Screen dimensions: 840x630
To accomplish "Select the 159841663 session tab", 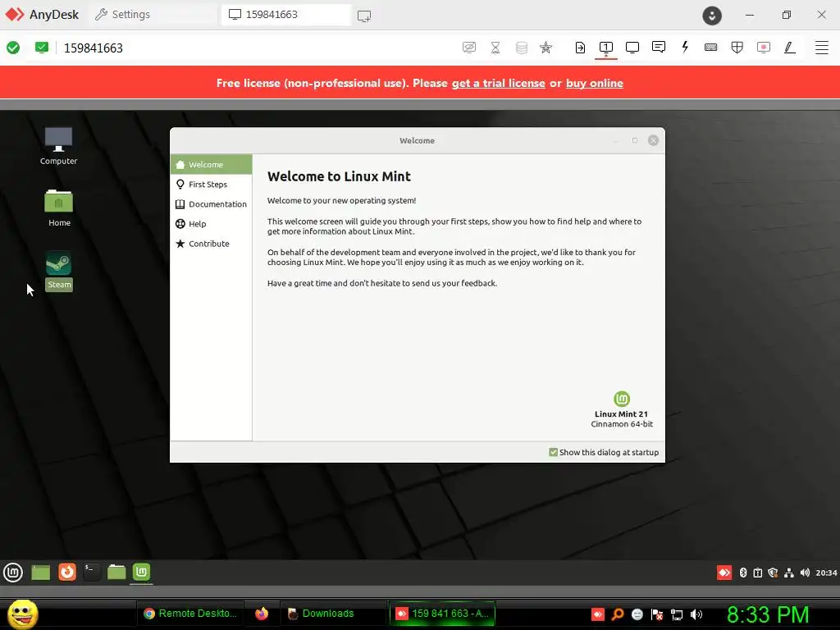I will tap(286, 15).
